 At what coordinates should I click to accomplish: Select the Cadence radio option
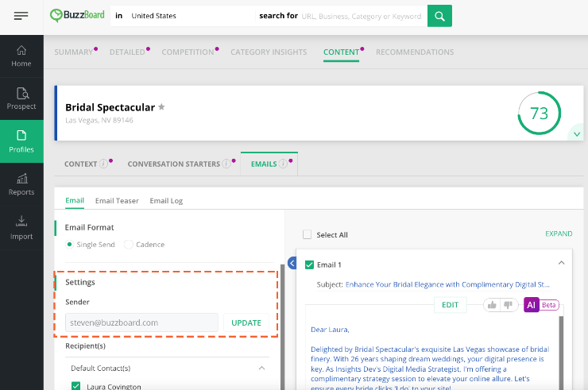click(128, 245)
